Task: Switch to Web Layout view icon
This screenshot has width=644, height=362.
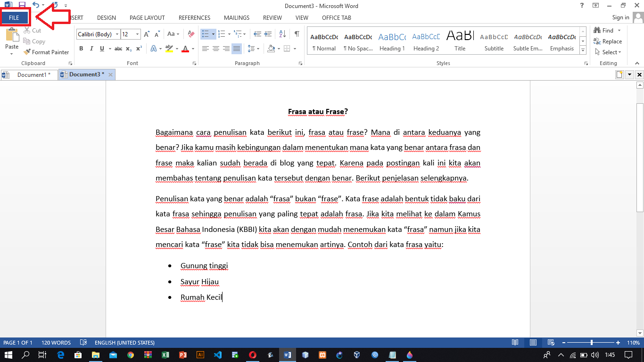Action: 551,343
